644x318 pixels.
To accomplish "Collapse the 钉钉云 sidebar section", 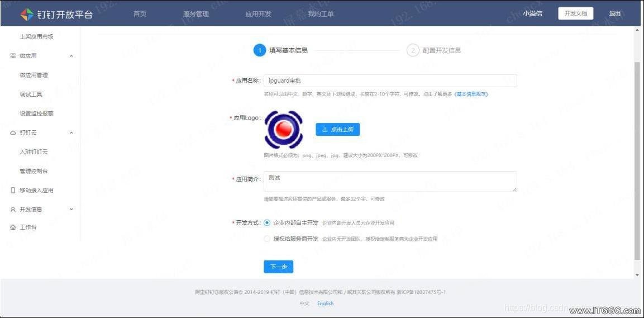I will click(x=71, y=132).
